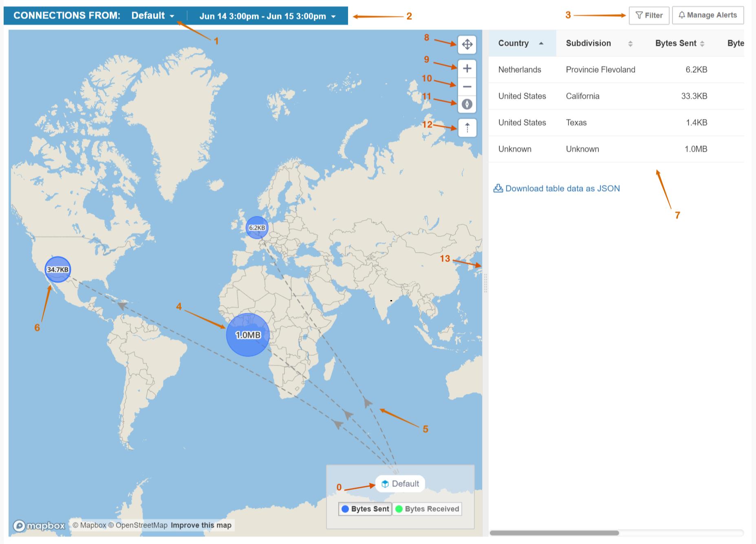Click the Texas subdivision cell
Screen dimensions: 756x544
coord(576,123)
